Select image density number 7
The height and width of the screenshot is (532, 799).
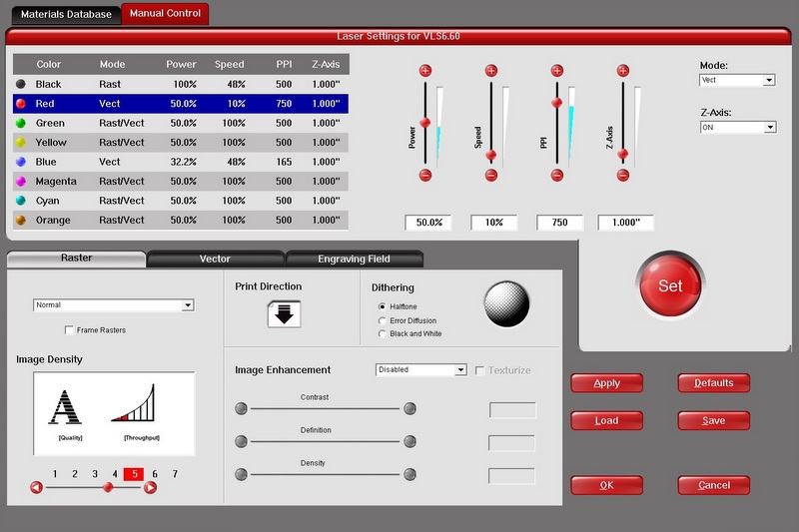[175, 474]
